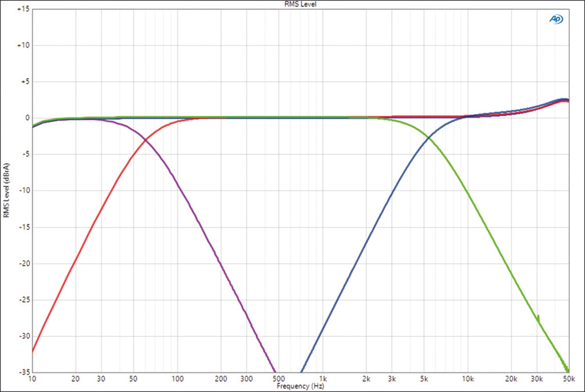Click the +15 y-axis value

[x=23, y=9]
